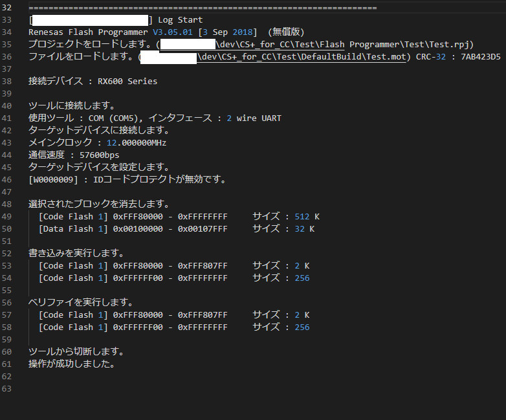Click the 'ターゲットデバイスを設定します。' line
Viewport: 506px width, 420px height.
(x=99, y=167)
